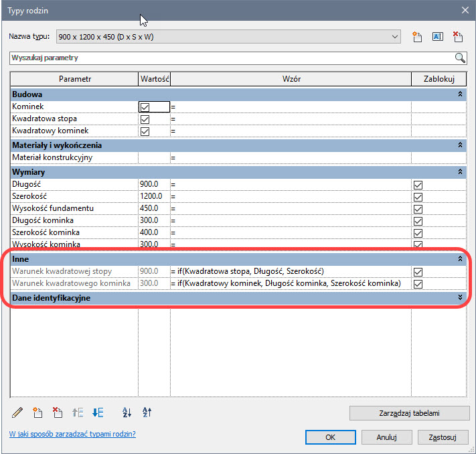
Task: Sort parameters in ascending order
Action: pyautogui.click(x=126, y=412)
